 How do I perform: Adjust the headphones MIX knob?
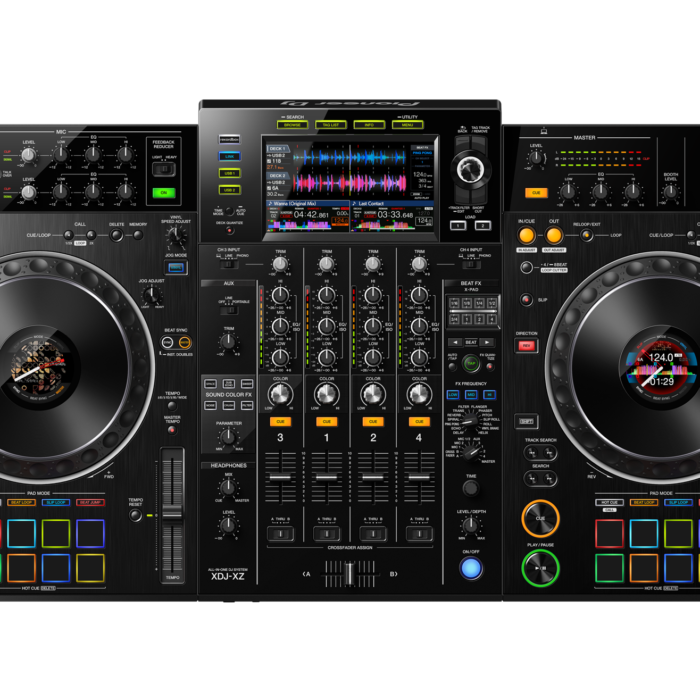click(228, 488)
